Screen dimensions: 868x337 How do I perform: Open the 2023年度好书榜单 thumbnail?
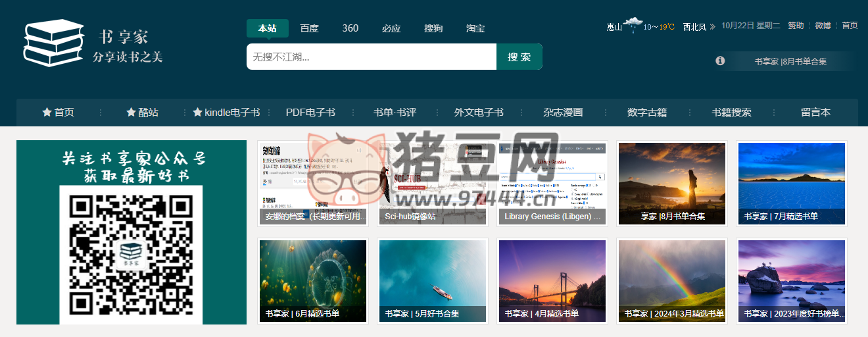pyautogui.click(x=792, y=281)
